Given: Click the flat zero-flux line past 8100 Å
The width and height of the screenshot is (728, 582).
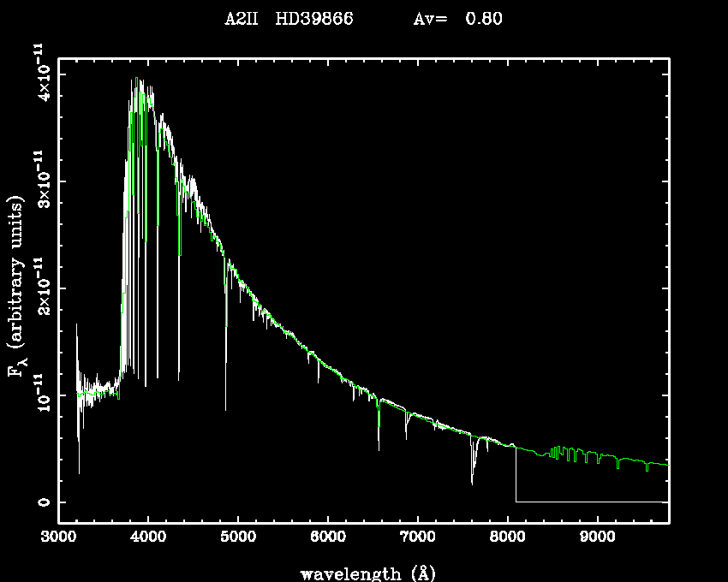Looking at the screenshot, I should (x=591, y=502).
